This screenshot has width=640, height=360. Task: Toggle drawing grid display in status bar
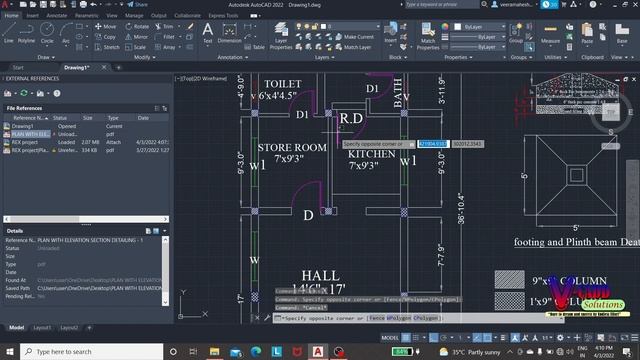pyautogui.click(x=406, y=338)
